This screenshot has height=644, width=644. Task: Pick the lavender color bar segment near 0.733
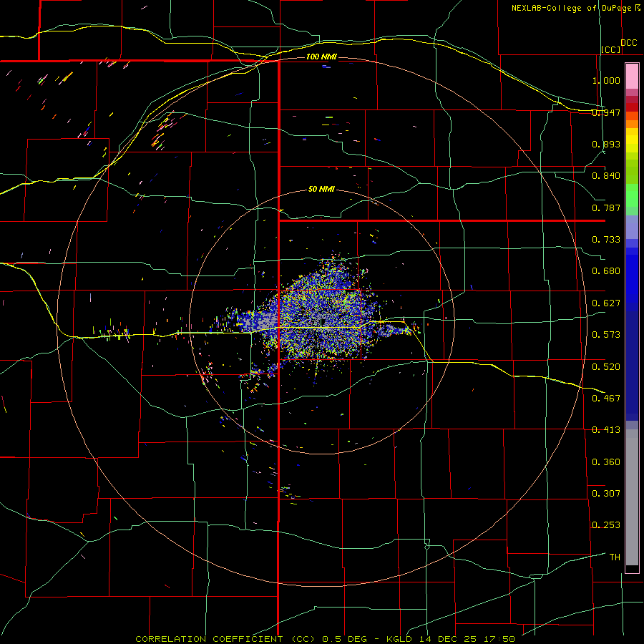pyautogui.click(x=632, y=227)
